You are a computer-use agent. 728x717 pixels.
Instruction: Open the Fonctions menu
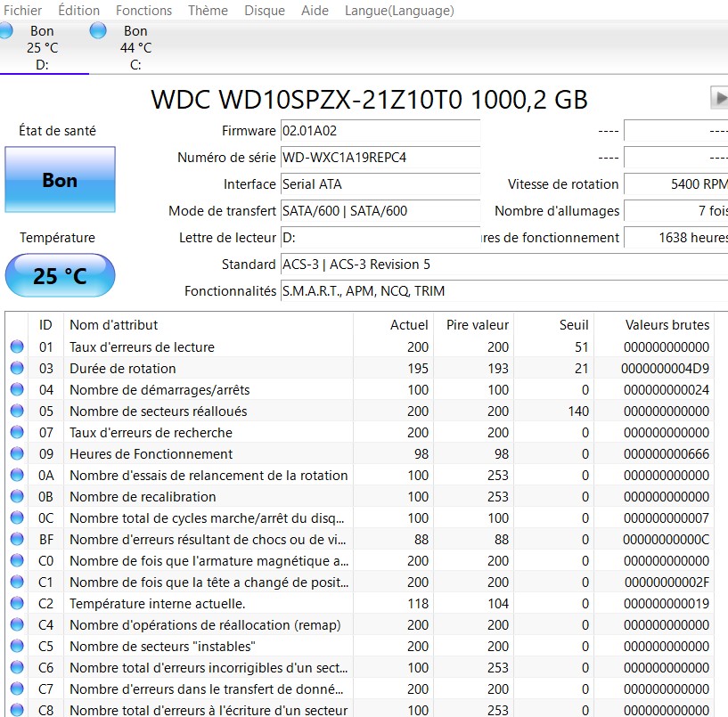coord(143,10)
